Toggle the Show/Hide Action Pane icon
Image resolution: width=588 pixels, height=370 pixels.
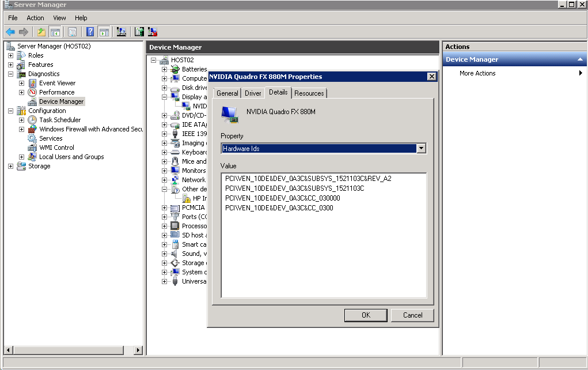(x=104, y=32)
